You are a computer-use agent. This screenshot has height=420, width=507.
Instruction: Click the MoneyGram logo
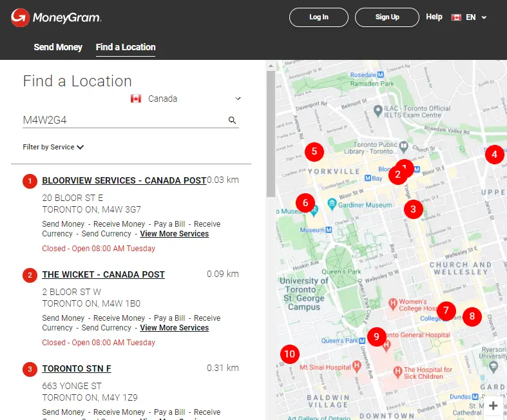click(56, 17)
